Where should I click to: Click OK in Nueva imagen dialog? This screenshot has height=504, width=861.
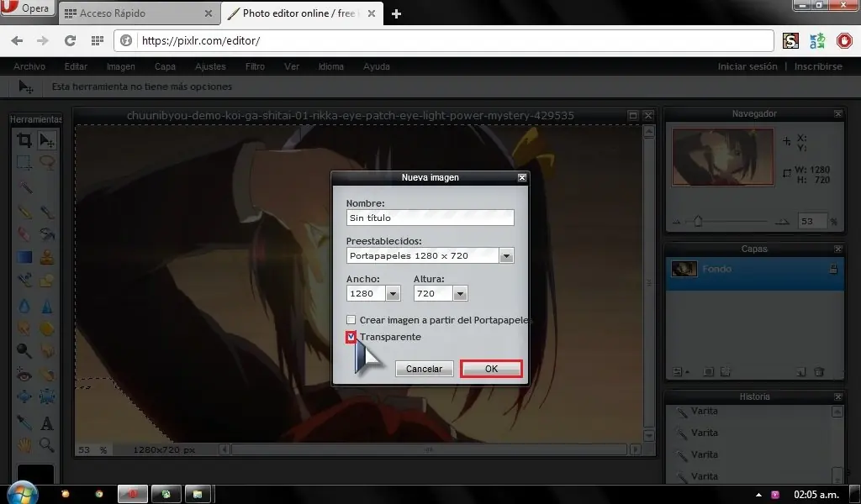click(491, 369)
